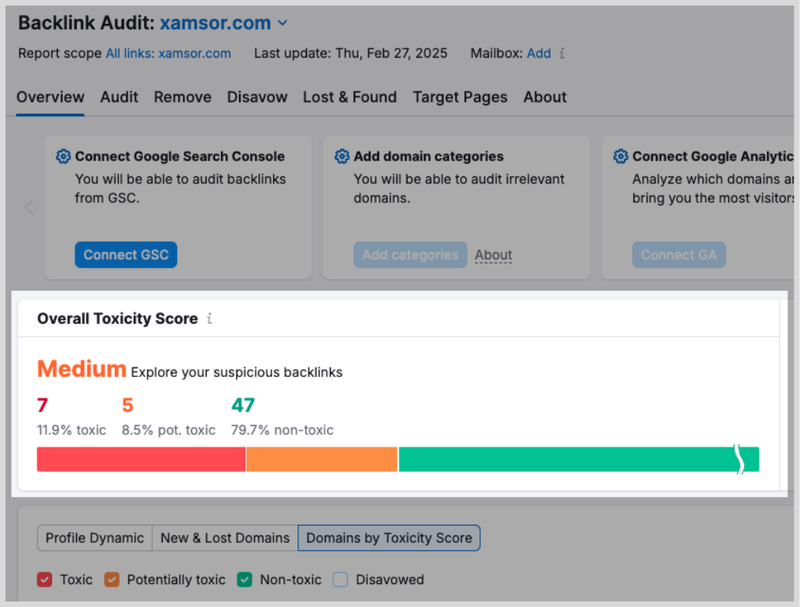800x607 pixels.
Task: Uncheck the Potentially toxic filter checkbox
Action: [111, 580]
